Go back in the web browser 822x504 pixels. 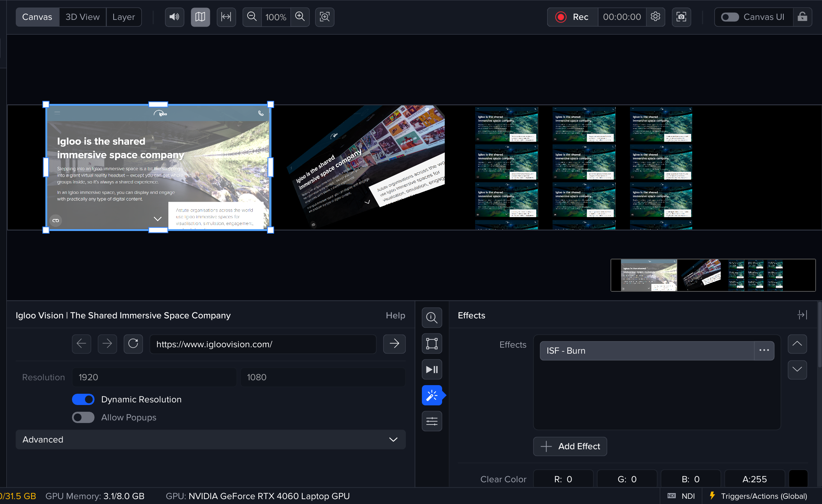tap(81, 344)
